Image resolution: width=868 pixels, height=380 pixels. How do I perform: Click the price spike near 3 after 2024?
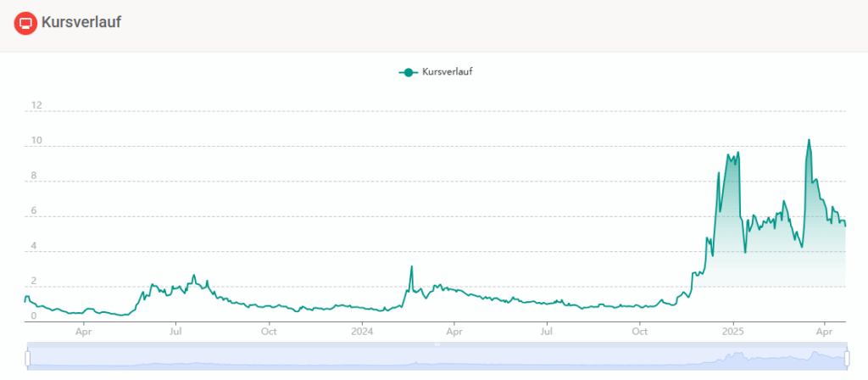click(x=411, y=266)
